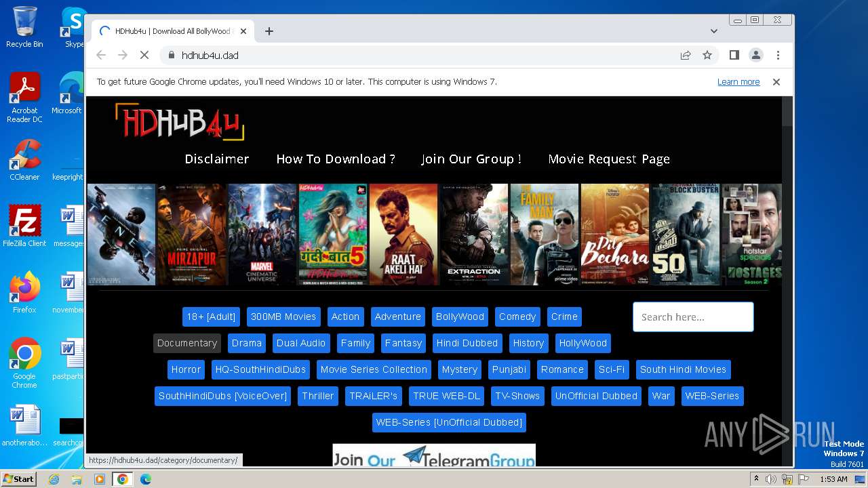
Task: Select the HollyWood category tag
Action: pos(583,344)
